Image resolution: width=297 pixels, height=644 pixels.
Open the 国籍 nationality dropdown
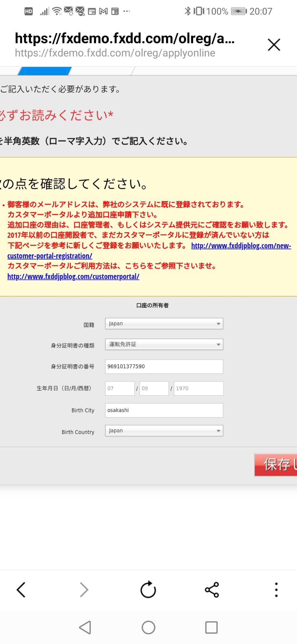coord(164,324)
